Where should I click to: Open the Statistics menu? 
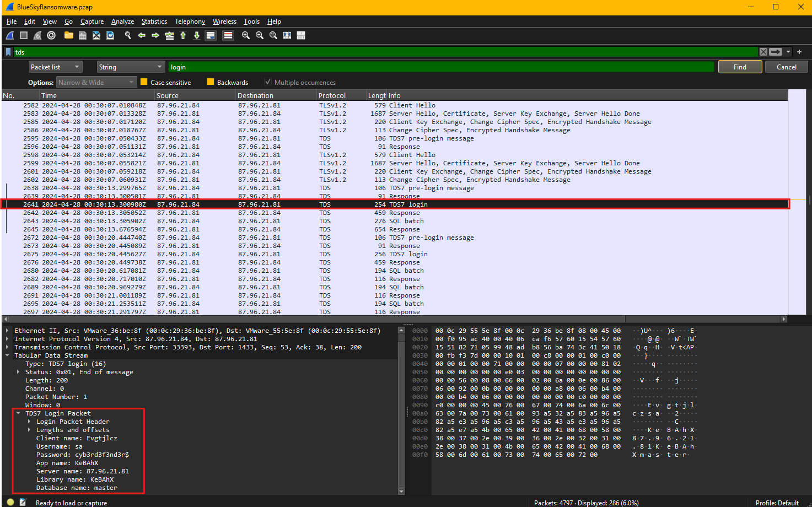[x=154, y=21]
